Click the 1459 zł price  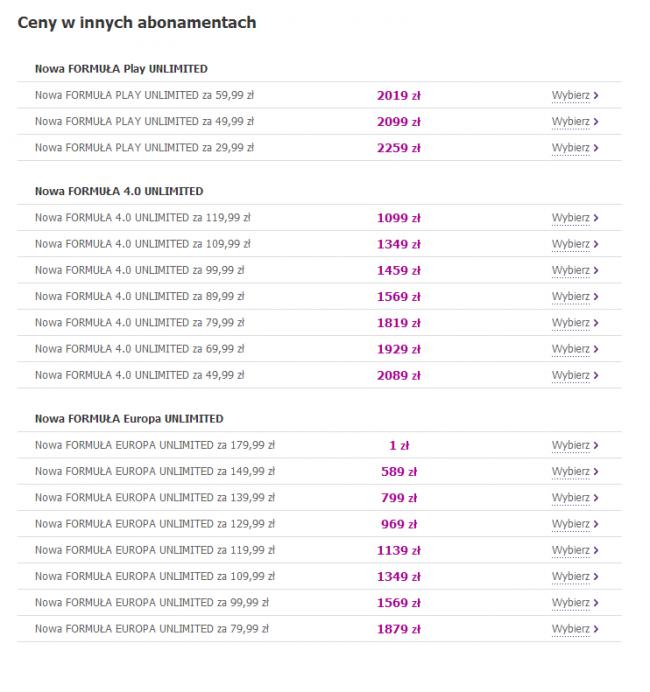coord(399,271)
